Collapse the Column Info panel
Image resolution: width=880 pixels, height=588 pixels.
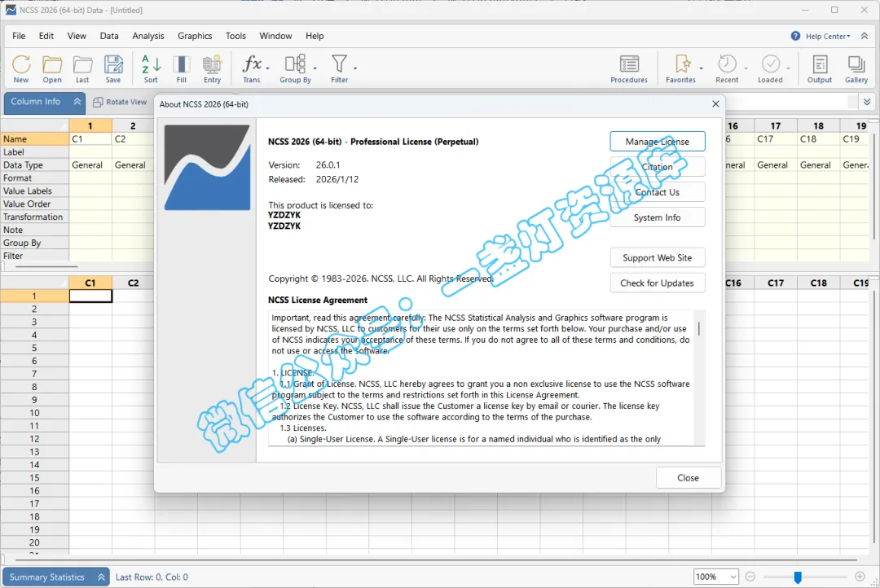coord(77,102)
